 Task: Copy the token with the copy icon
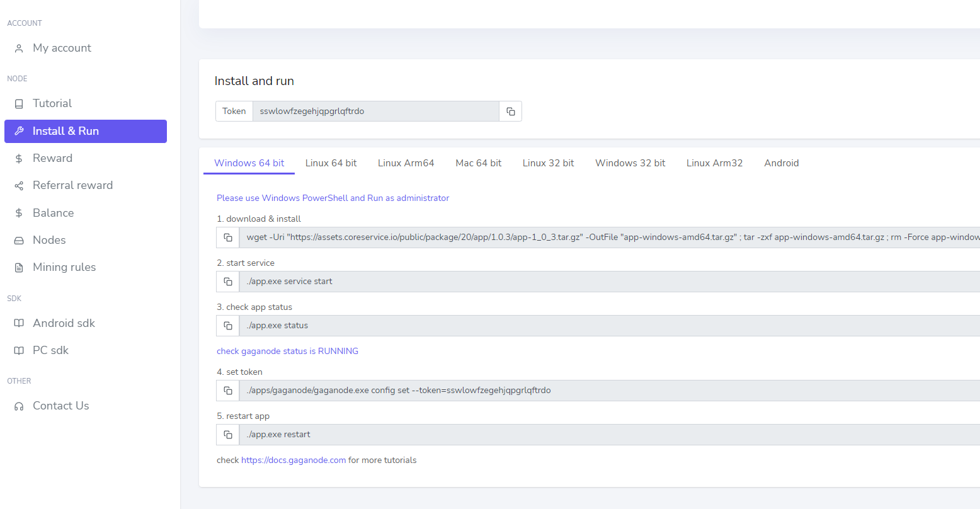point(510,112)
